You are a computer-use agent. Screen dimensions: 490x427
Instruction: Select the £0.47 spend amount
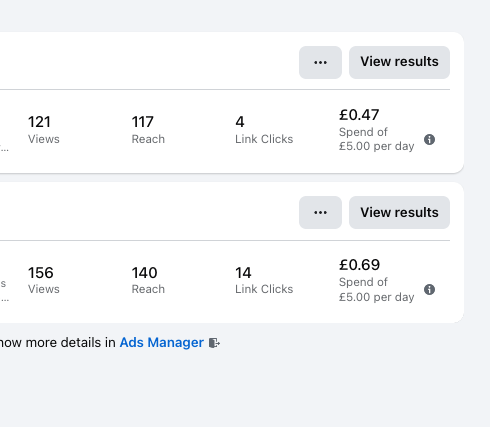coord(359,115)
